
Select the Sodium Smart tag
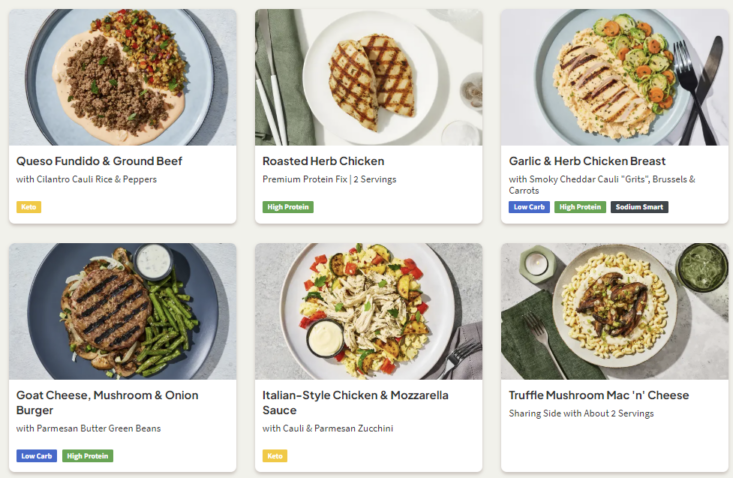click(639, 207)
